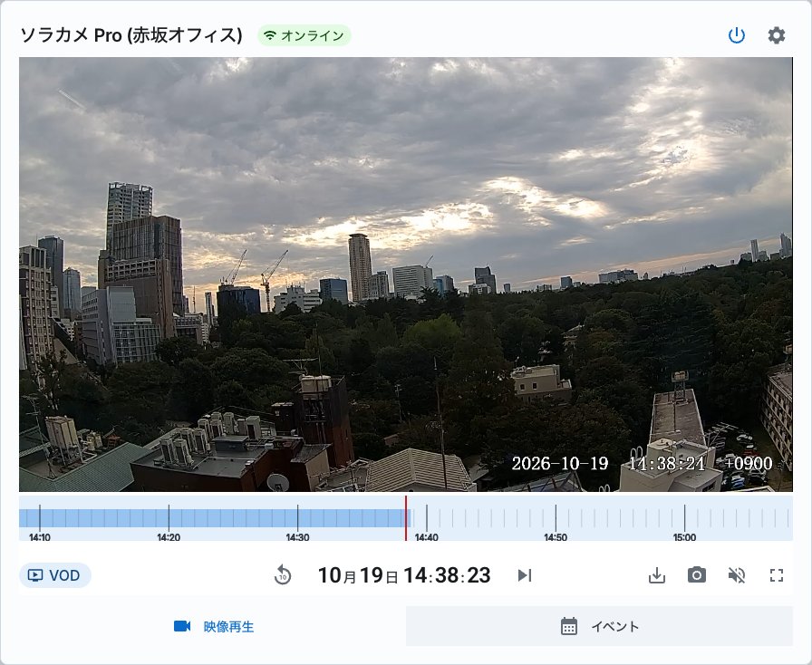The width and height of the screenshot is (812, 665).
Task: Click the オンライン status badge
Action: click(304, 35)
